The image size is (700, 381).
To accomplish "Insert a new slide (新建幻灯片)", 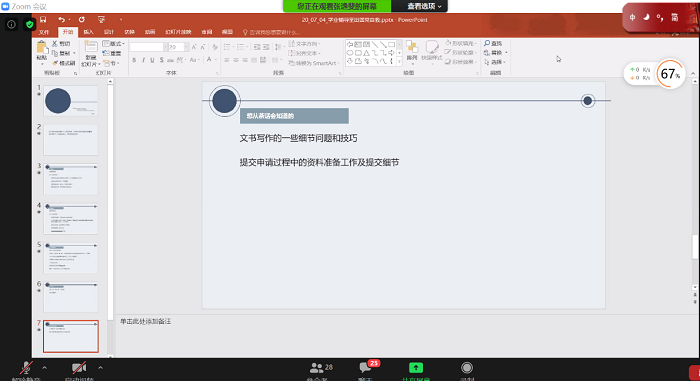I will [91, 54].
